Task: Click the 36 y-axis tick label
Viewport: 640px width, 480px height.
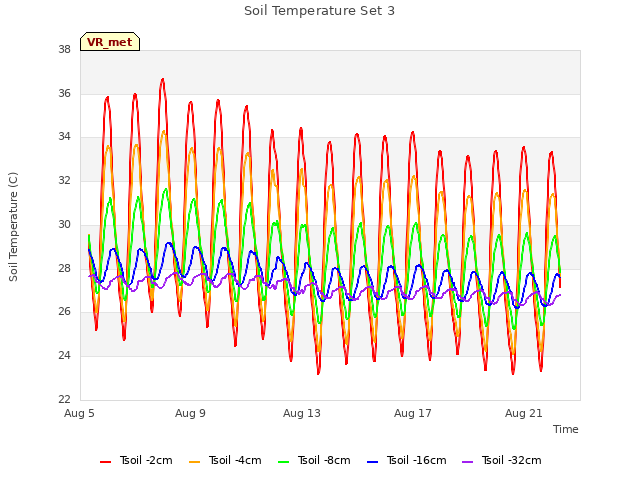Action: (64, 93)
